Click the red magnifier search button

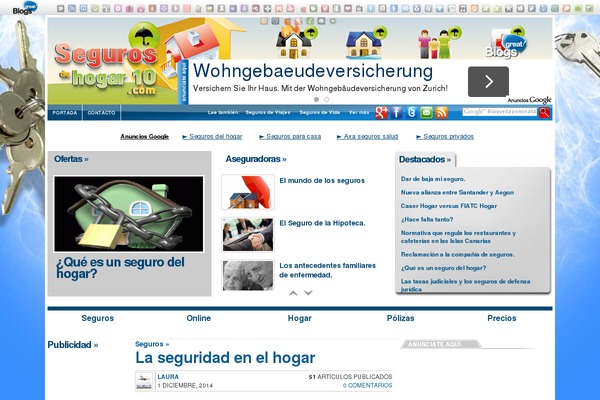[x=544, y=112]
